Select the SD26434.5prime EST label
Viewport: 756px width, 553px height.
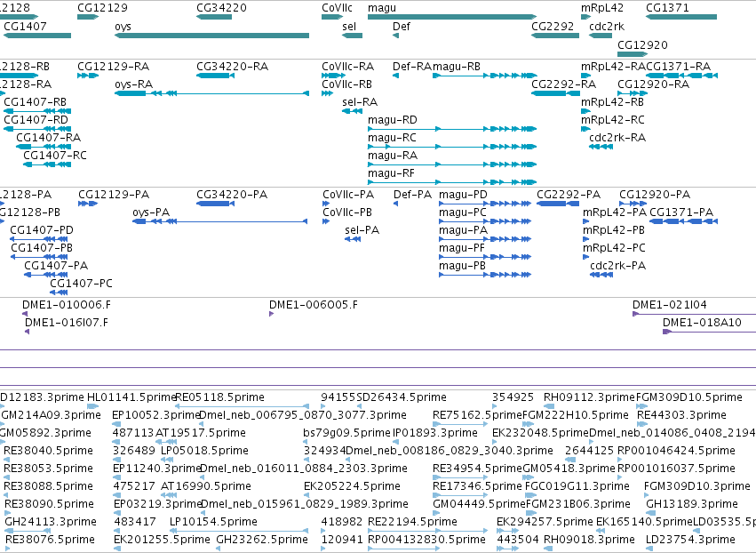pos(402,397)
